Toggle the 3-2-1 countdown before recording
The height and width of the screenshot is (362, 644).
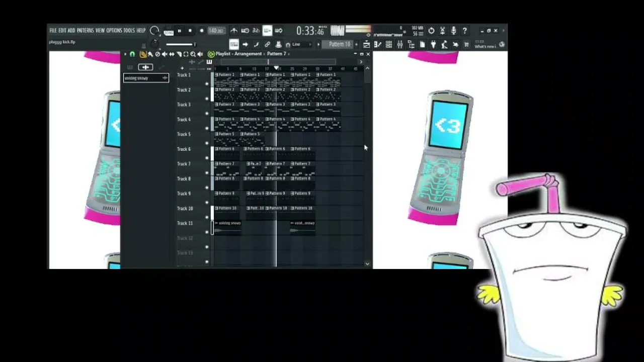256,31
